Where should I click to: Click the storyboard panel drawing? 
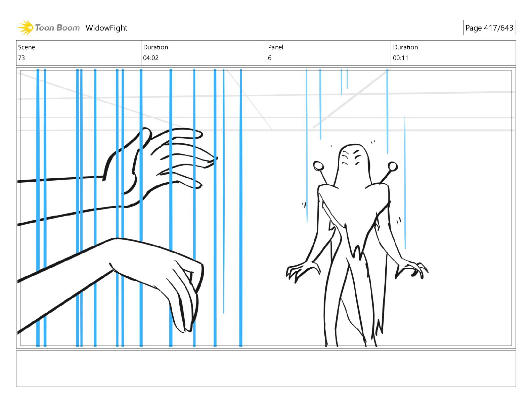(x=266, y=208)
